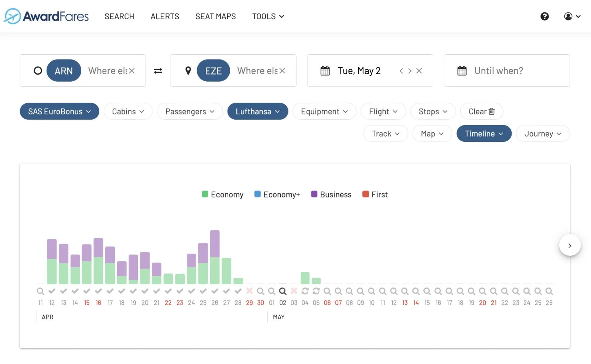This screenshot has width=591, height=364.
Task: Click the red X above April 29
Action: (249, 291)
